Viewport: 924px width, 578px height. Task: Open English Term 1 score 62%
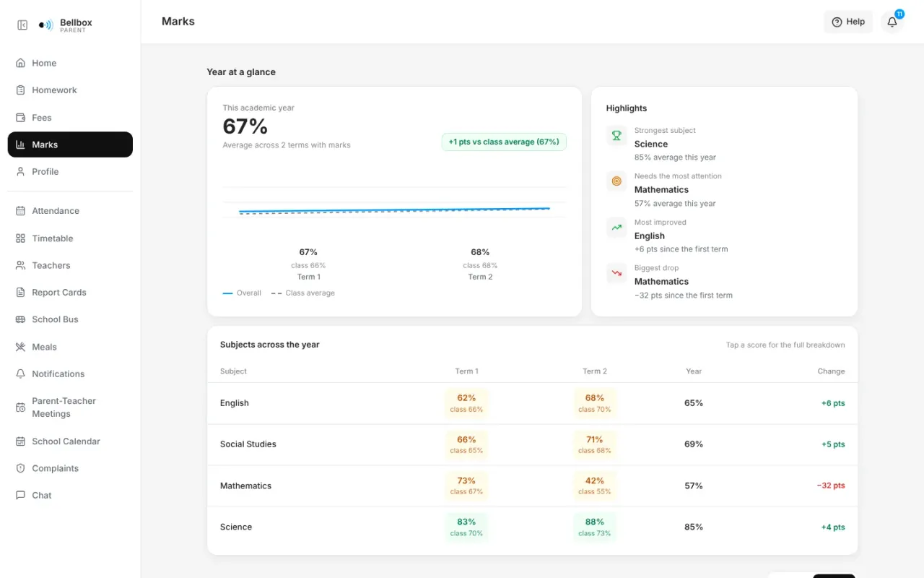[466, 403]
